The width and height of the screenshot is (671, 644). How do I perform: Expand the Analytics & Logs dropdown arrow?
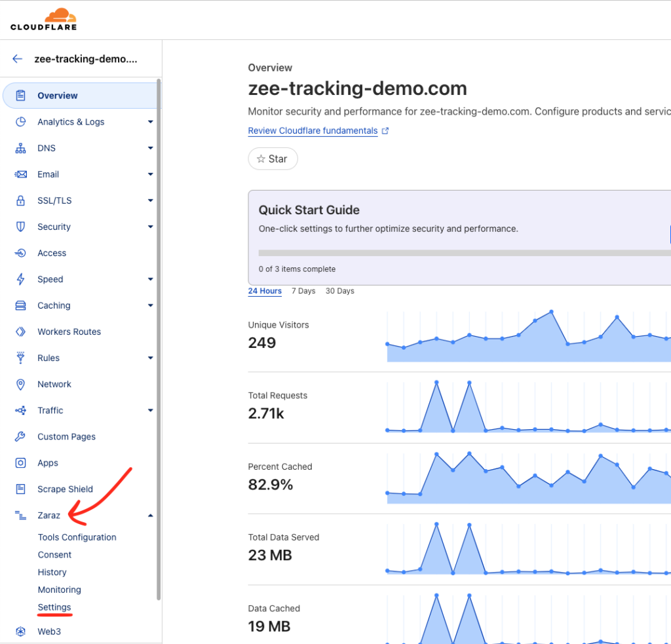(x=150, y=122)
